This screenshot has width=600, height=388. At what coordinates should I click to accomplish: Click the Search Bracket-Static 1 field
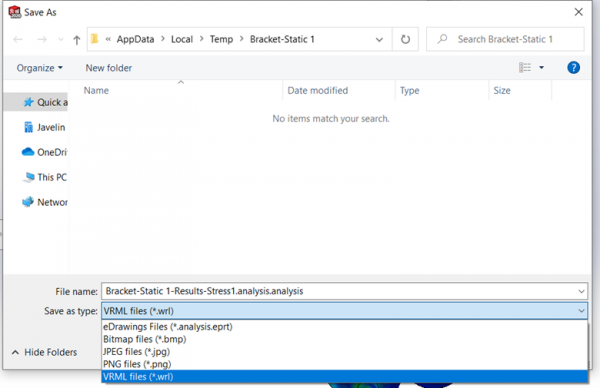505,39
